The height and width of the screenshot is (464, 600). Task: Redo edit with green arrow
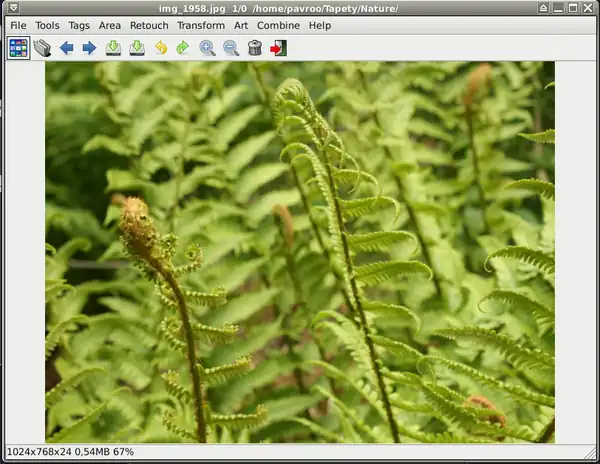pos(183,48)
